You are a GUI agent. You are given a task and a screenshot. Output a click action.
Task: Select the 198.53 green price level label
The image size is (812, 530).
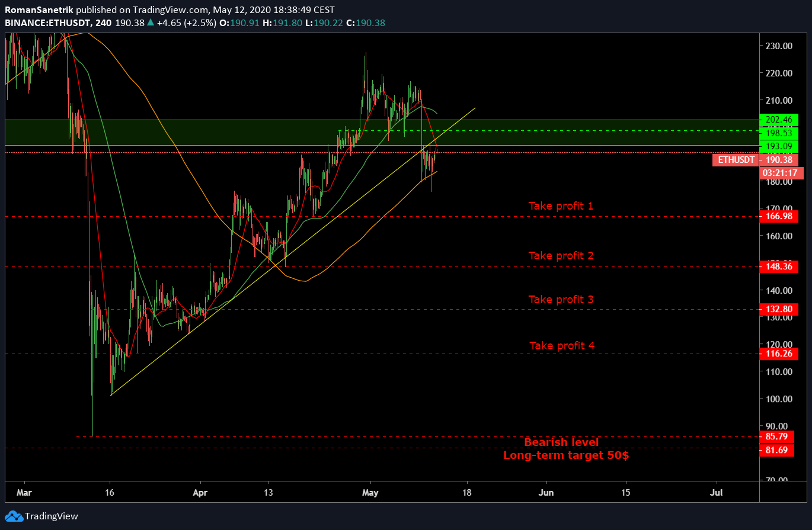coord(780,133)
